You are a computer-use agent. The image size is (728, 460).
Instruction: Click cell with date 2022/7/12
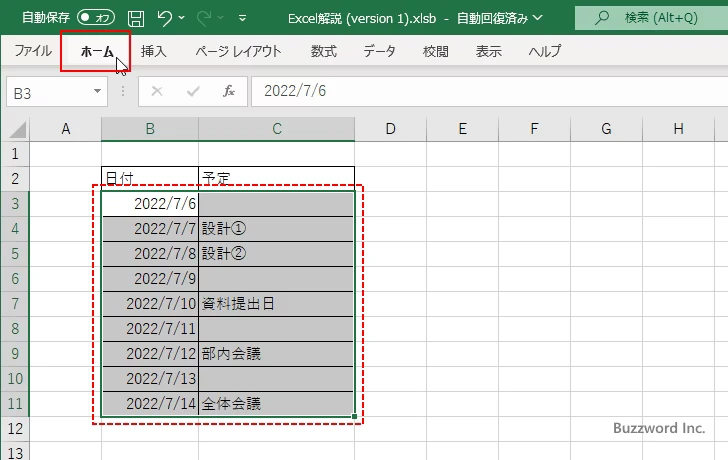(150, 354)
